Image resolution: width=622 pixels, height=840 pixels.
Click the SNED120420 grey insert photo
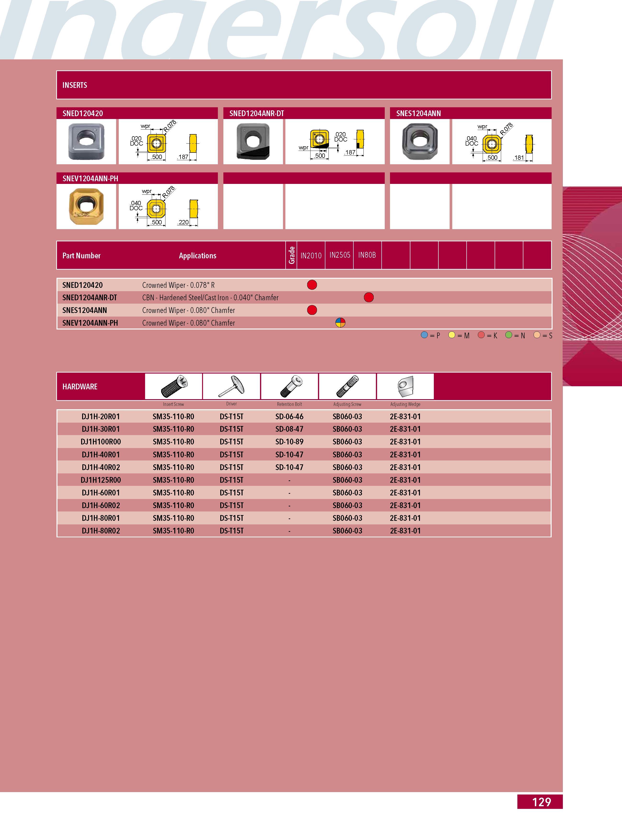[x=86, y=142]
